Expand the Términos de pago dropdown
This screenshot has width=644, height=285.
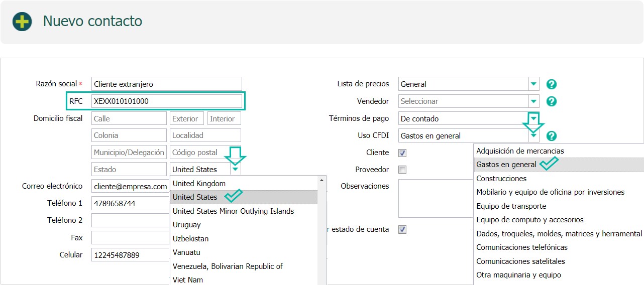point(534,118)
